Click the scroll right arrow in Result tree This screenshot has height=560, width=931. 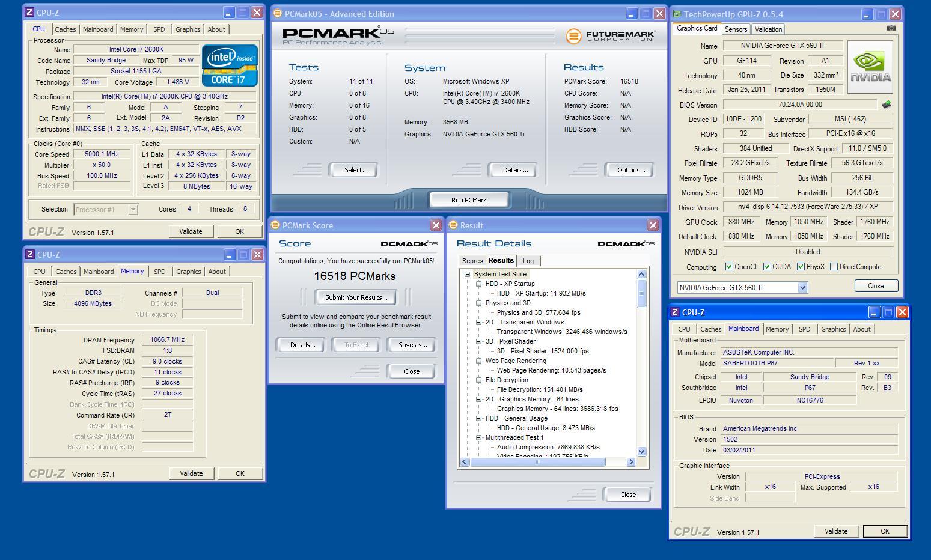point(631,462)
